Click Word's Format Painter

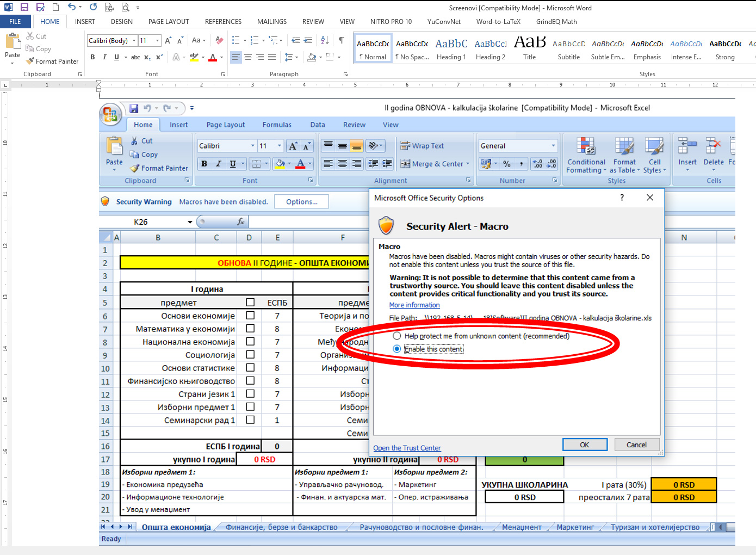click(52, 61)
